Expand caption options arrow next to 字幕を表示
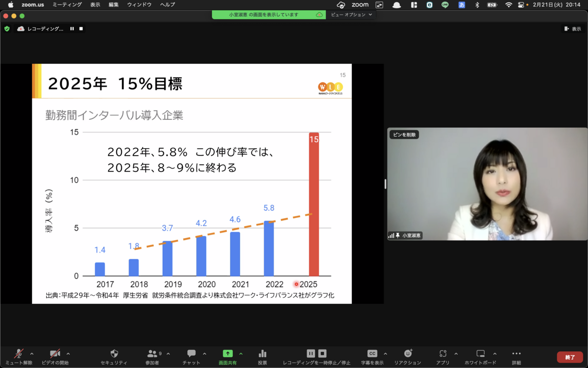This screenshot has height=368, width=588. (x=385, y=354)
